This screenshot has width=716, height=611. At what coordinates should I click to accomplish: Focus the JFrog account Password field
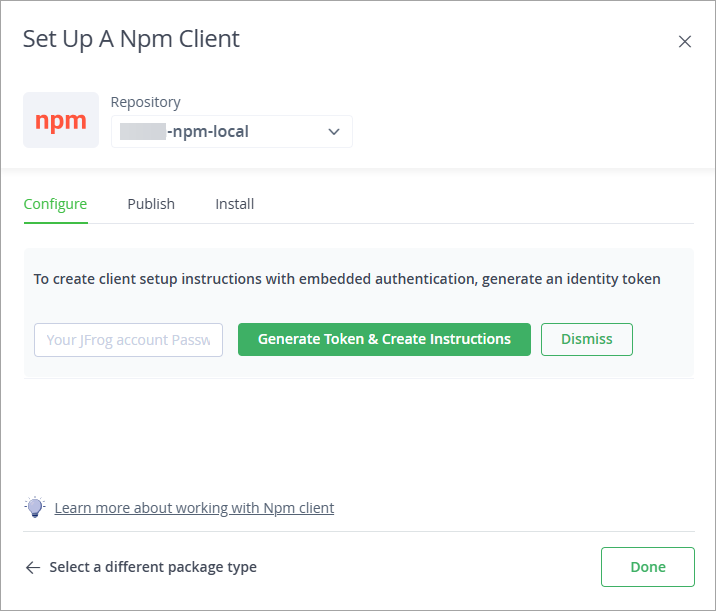click(128, 340)
